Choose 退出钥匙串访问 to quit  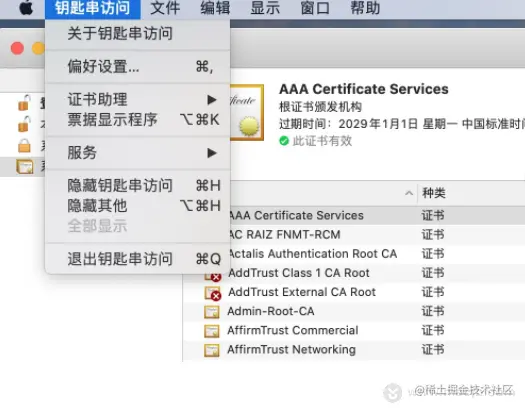138,259
